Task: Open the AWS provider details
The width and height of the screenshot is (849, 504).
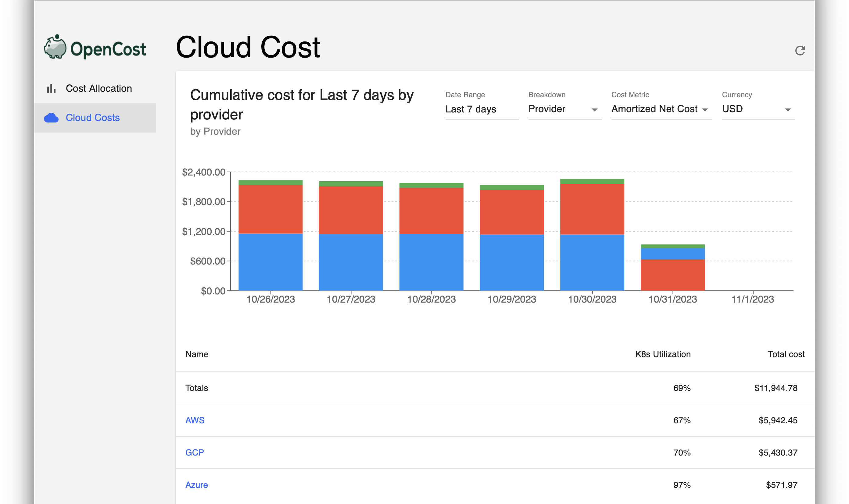Action: coord(195,420)
